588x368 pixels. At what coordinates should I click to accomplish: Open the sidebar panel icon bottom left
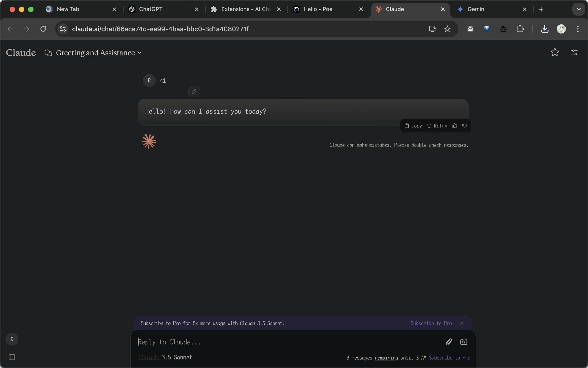[12, 357]
